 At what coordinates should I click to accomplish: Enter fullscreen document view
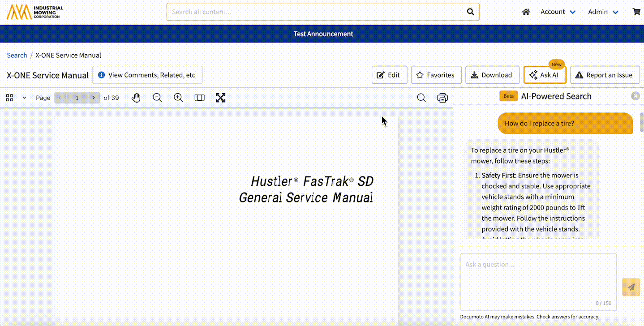click(x=220, y=98)
